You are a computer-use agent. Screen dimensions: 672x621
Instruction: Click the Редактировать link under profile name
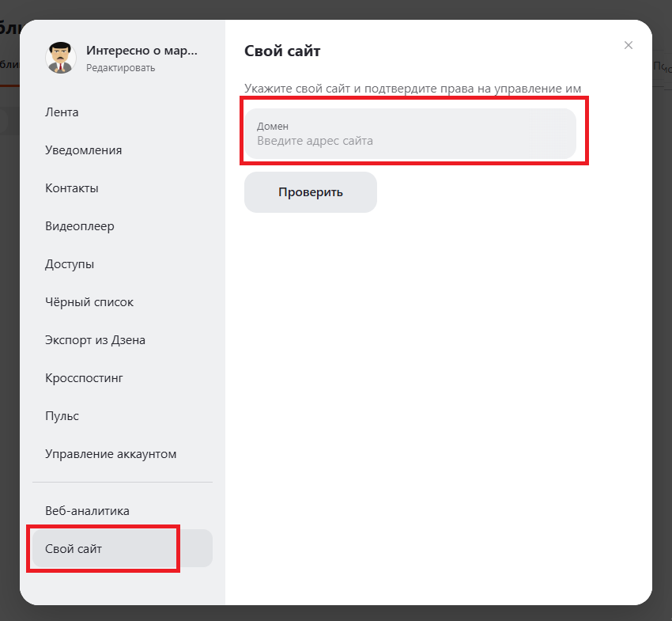120,68
